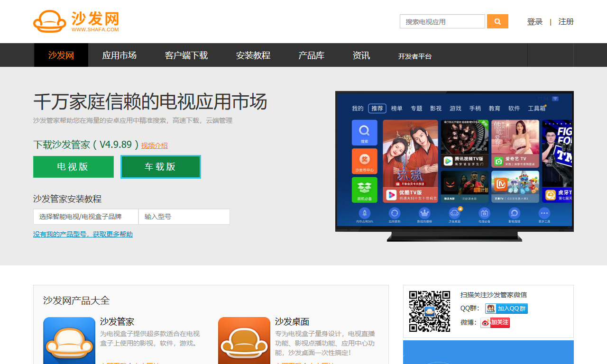Go to 应用市场 in the navigation bar
This screenshot has width=607, height=364.
(x=120, y=55)
